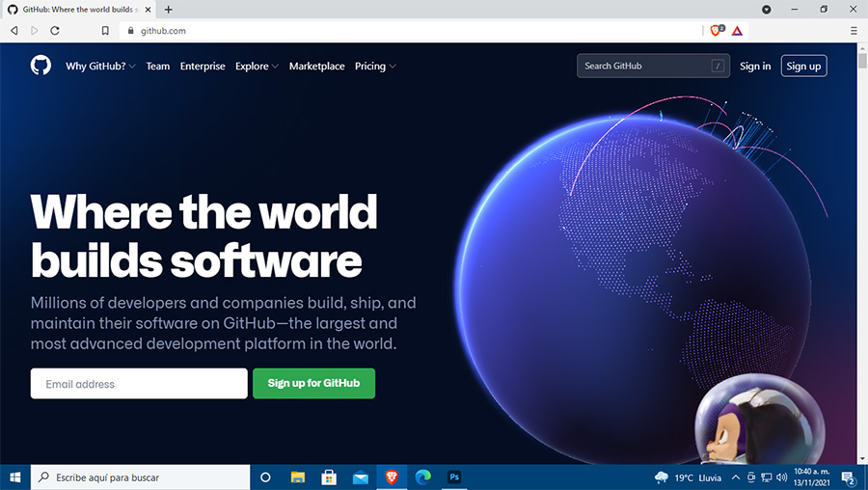Select the GitHub browser tab

click(79, 10)
